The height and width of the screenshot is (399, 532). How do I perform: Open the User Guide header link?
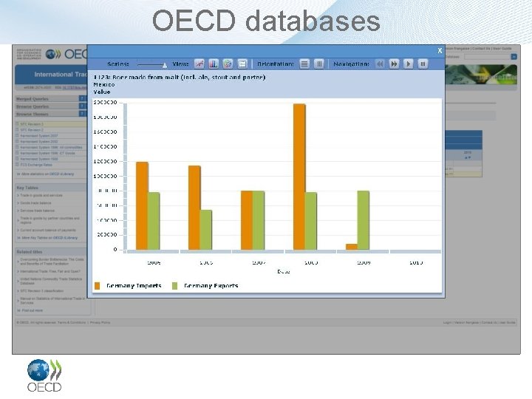coord(502,49)
